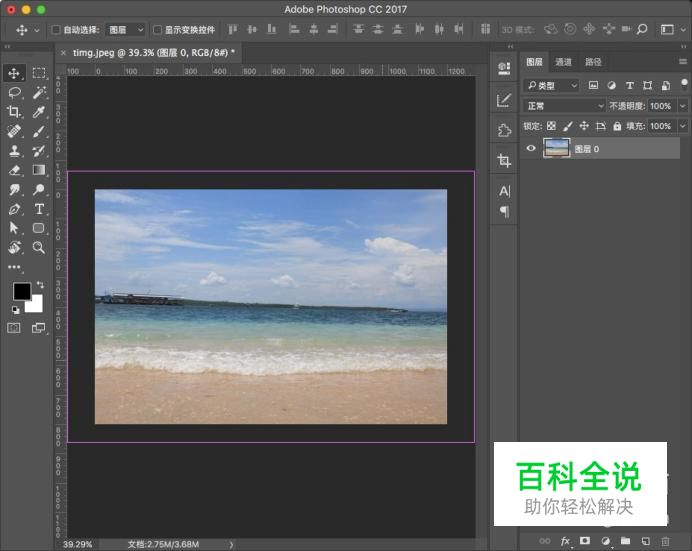Select the Eraser tool
The width and height of the screenshot is (692, 551).
tap(15, 170)
